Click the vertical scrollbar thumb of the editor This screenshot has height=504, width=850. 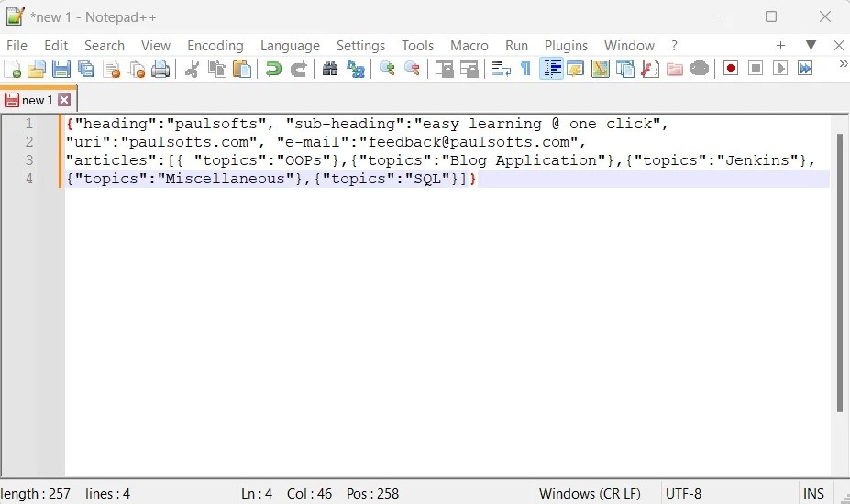tap(840, 272)
